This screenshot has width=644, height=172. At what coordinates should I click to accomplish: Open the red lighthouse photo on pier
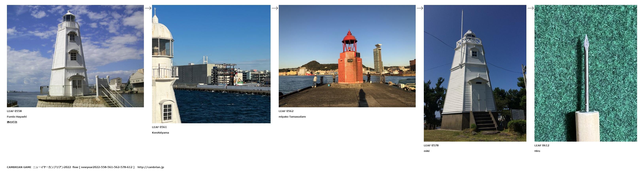347,56
